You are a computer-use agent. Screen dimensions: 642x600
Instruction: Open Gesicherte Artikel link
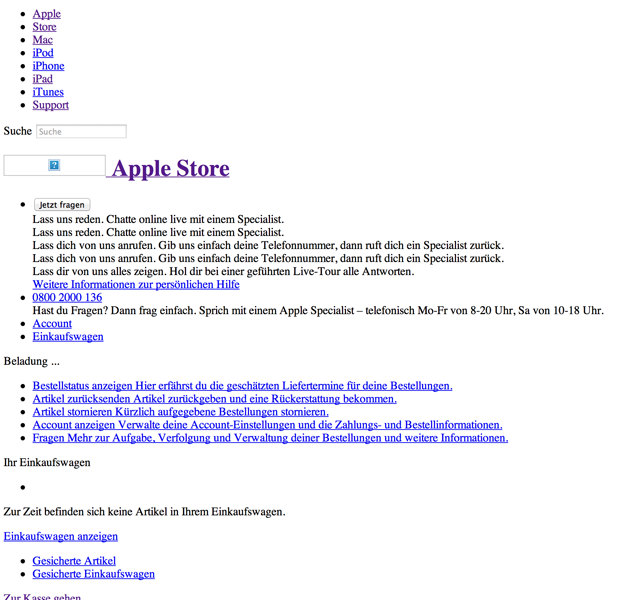click(74, 561)
